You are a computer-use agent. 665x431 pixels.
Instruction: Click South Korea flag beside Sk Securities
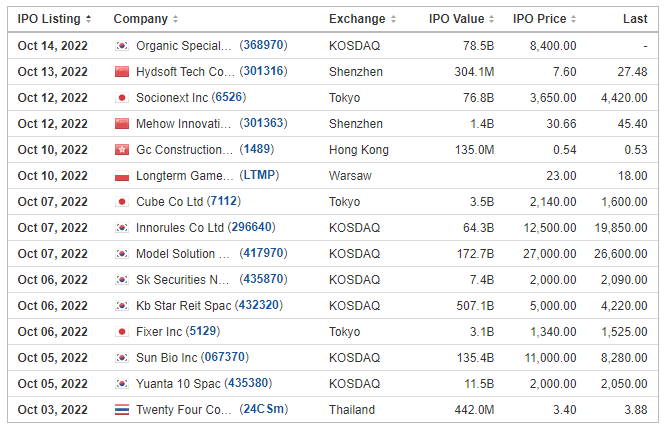pos(122,280)
